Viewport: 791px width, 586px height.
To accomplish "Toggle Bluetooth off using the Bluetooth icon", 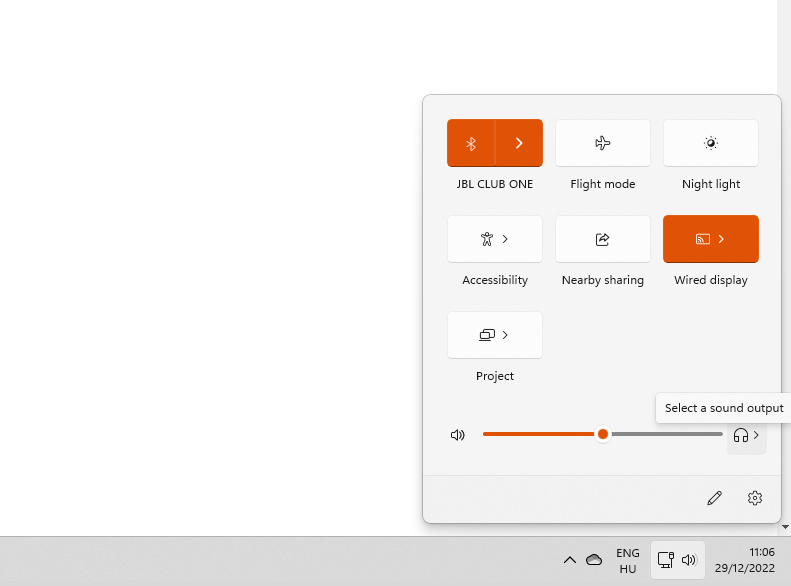I will point(471,143).
